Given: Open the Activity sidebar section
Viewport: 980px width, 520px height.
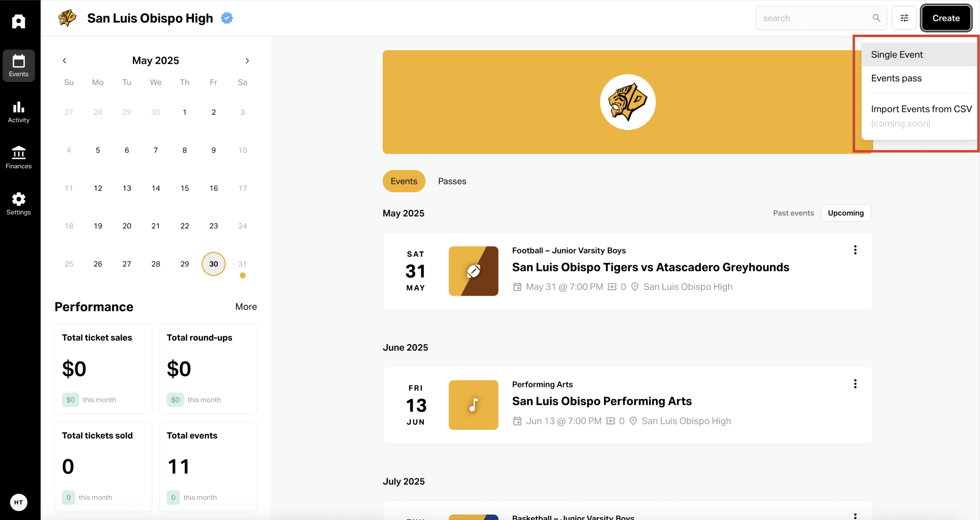Looking at the screenshot, I should click(19, 112).
